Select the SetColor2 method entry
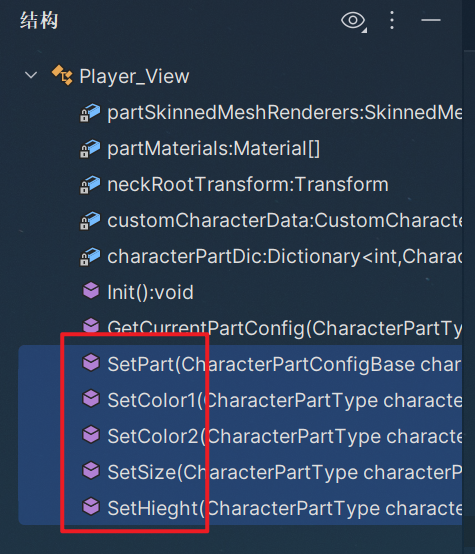Screen dimensions: 475x554 coord(240,436)
